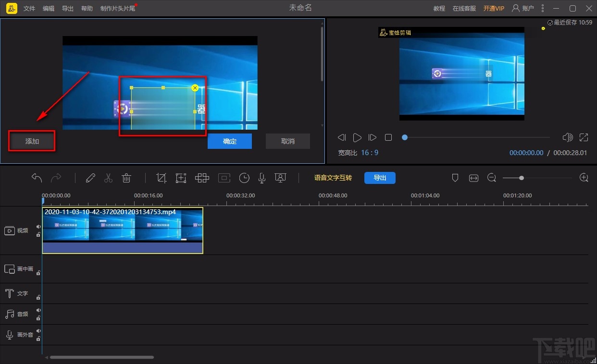Open the mosaic tool in the toolbar
Viewport: 597px width, 364px height.
[202, 178]
